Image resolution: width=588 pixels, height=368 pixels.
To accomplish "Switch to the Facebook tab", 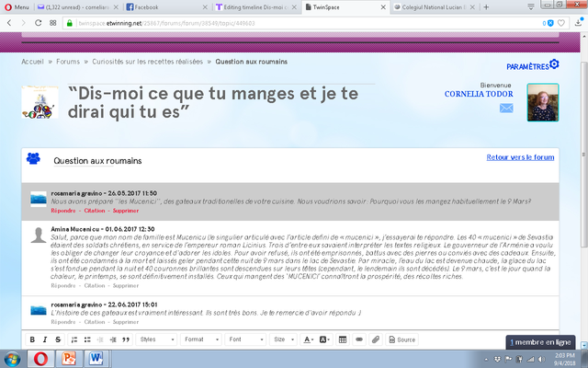I will coord(167,7).
